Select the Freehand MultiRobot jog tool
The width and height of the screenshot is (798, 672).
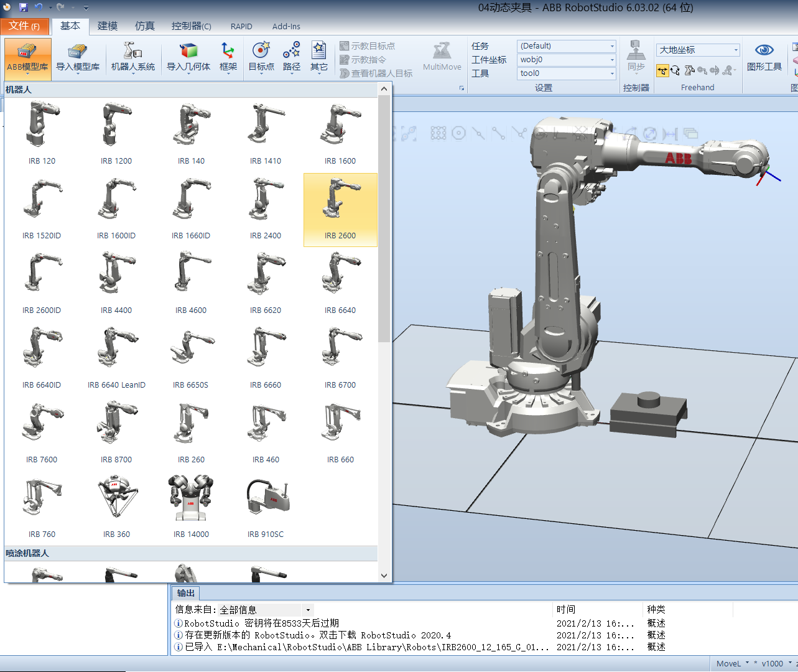click(x=728, y=70)
